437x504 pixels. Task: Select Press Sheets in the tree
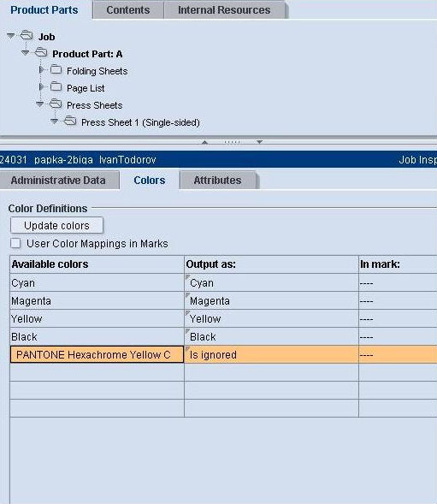coord(94,105)
